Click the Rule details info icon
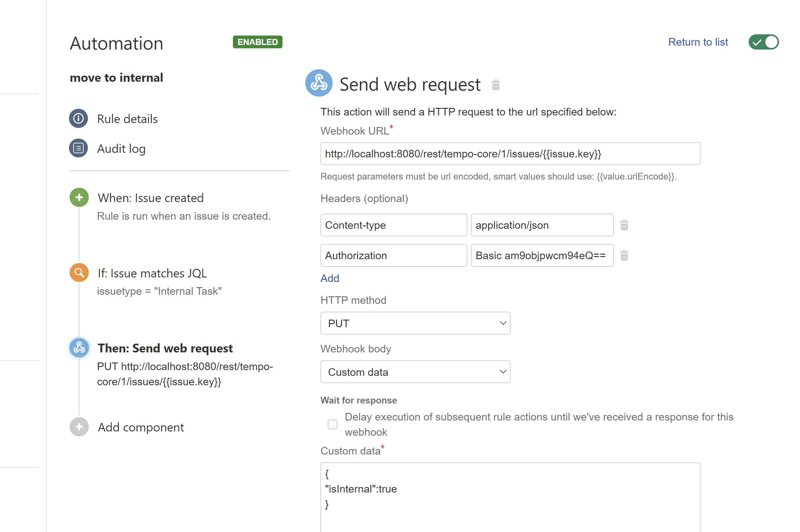The height and width of the screenshot is (532, 800). (x=78, y=118)
